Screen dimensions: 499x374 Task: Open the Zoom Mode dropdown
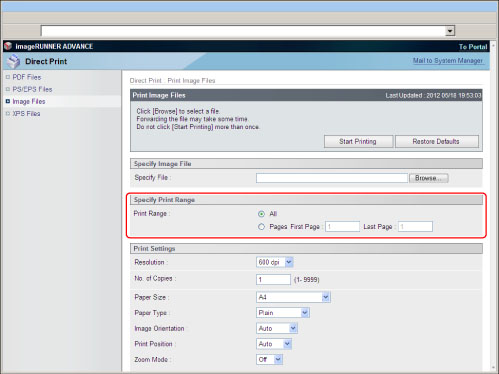point(269,359)
